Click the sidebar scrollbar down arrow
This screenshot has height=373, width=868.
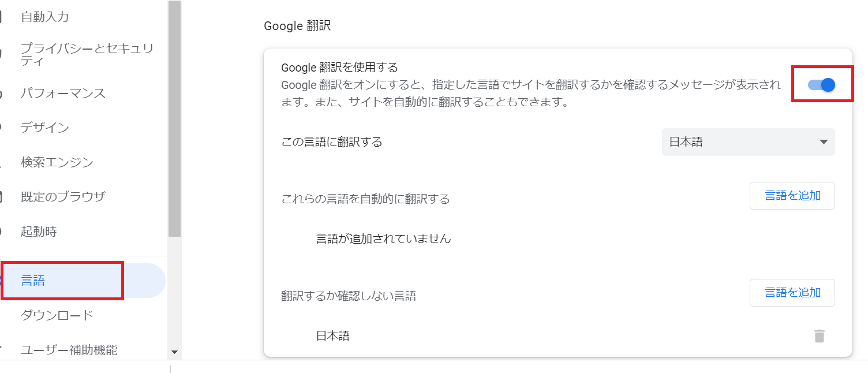(174, 352)
